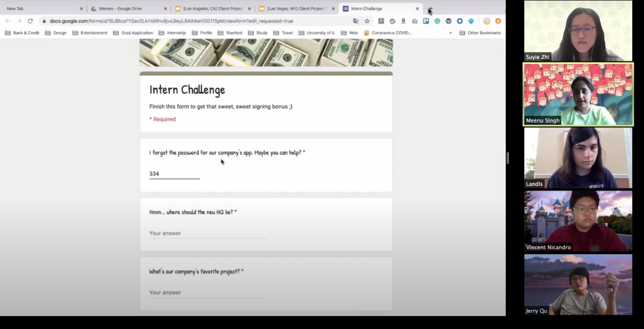Viewport: 644px width, 329px height.
Task: Open the translate page icon
Action: click(x=356, y=21)
